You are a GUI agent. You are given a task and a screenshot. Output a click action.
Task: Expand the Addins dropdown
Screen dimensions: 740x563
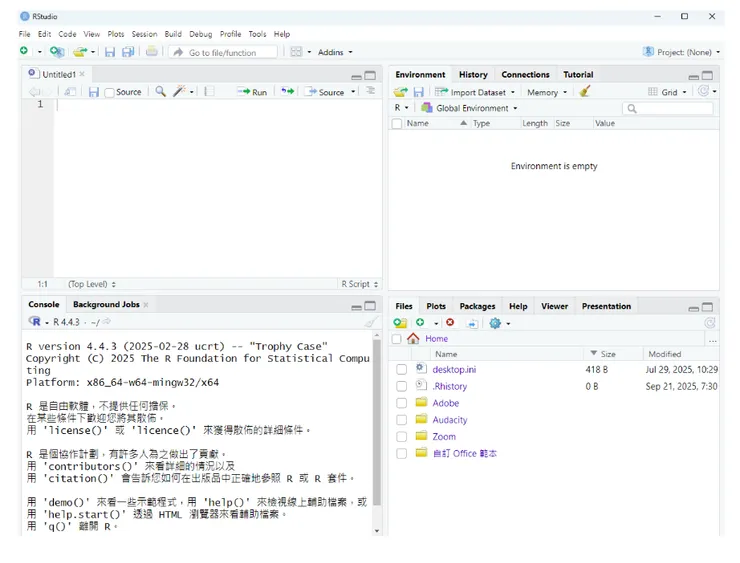click(335, 52)
